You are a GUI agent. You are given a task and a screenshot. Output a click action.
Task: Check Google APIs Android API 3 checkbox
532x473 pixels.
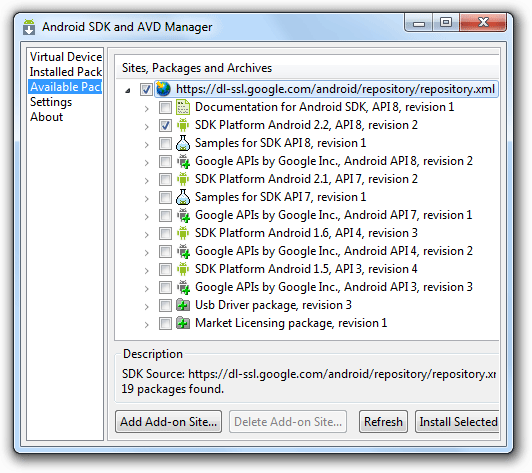(165, 287)
